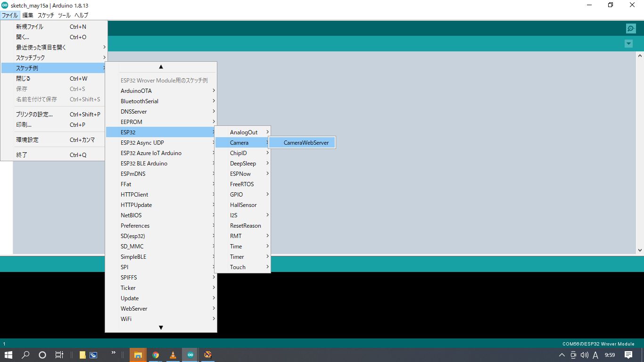The height and width of the screenshot is (362, 644).
Task: Open the CameraWebServer example sketch
Action: coord(306,143)
